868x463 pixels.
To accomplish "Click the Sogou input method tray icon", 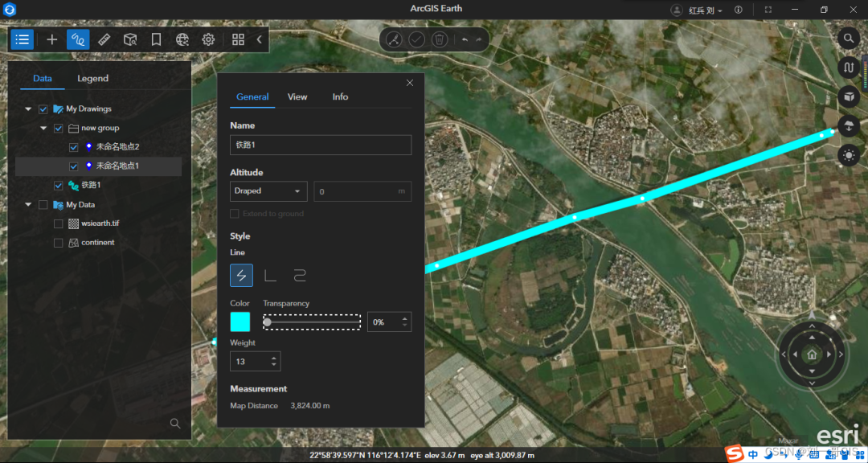I will point(735,454).
